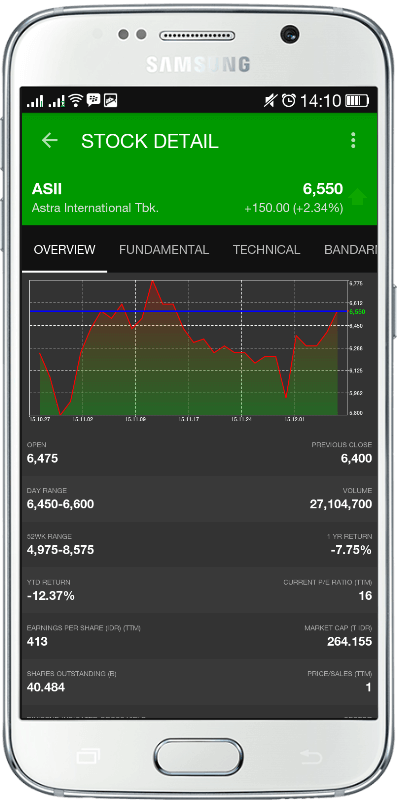397x800 pixels.
Task: Select the OVERVIEW tab
Action: click(x=64, y=249)
